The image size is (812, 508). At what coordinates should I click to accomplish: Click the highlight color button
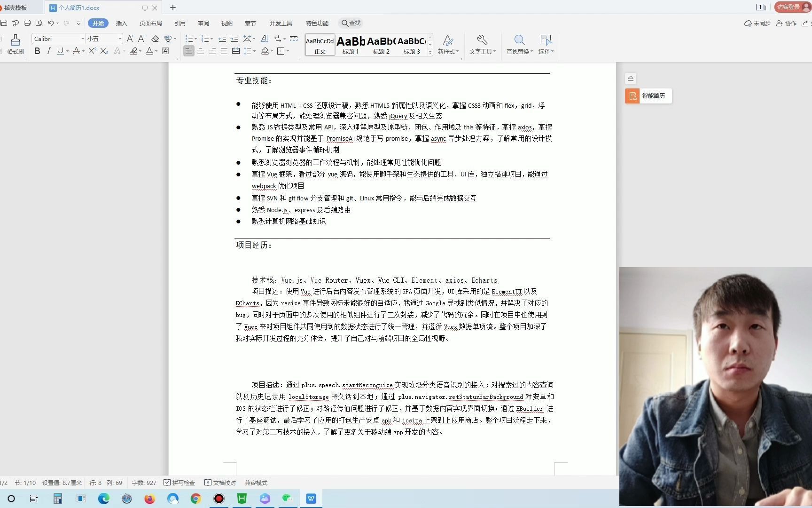click(x=134, y=51)
